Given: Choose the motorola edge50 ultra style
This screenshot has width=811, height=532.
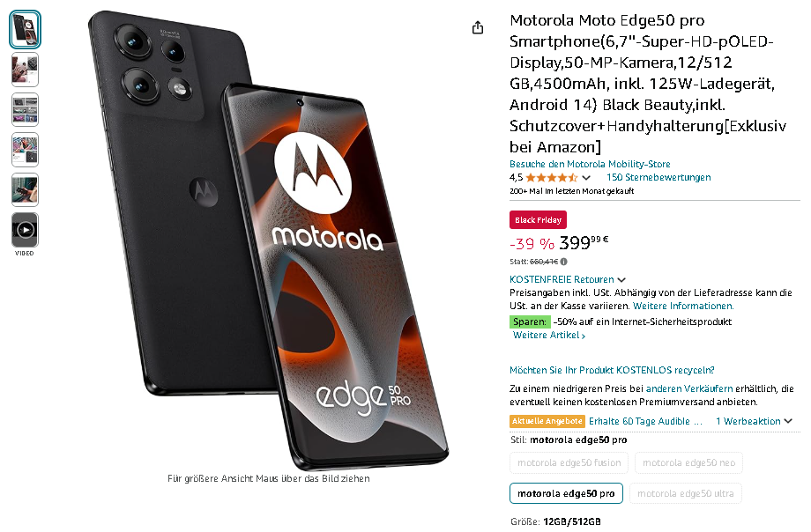Looking at the screenshot, I should (685, 493).
